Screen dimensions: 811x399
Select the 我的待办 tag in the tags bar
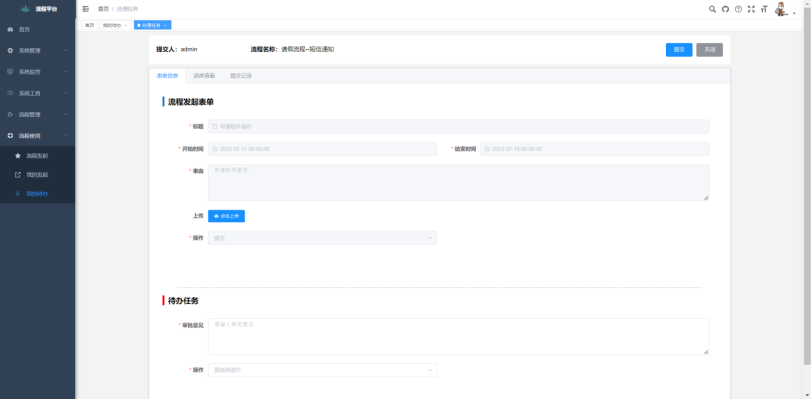coord(115,25)
